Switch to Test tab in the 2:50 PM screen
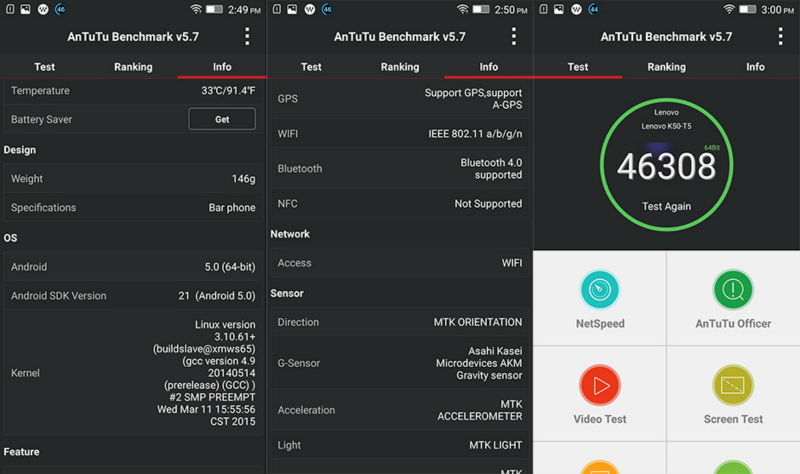The height and width of the screenshot is (474, 800). pyautogui.click(x=311, y=67)
